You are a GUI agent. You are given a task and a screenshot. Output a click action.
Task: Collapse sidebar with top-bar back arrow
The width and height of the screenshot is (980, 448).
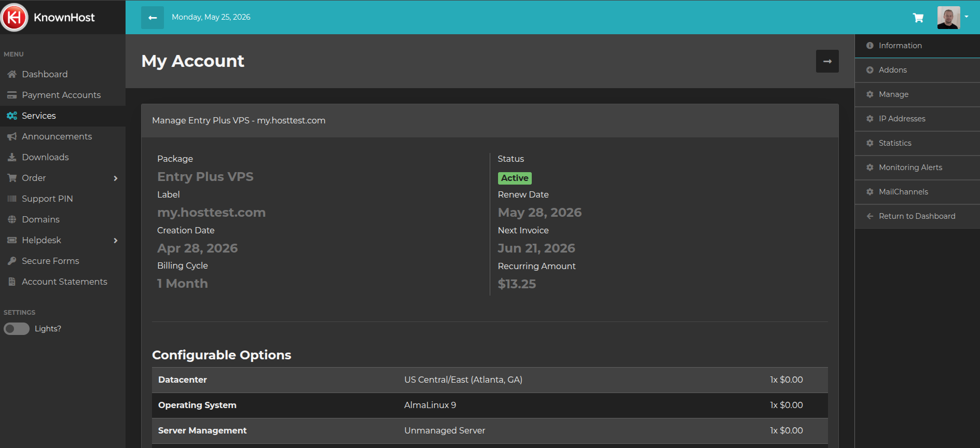[x=153, y=18]
